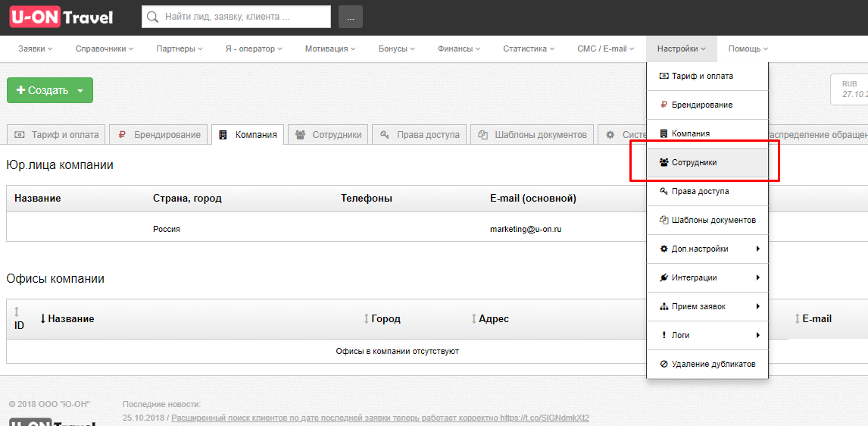The image size is (868, 426).
Task: Choose Шаблоны документов from the dropdown menu
Action: [713, 220]
